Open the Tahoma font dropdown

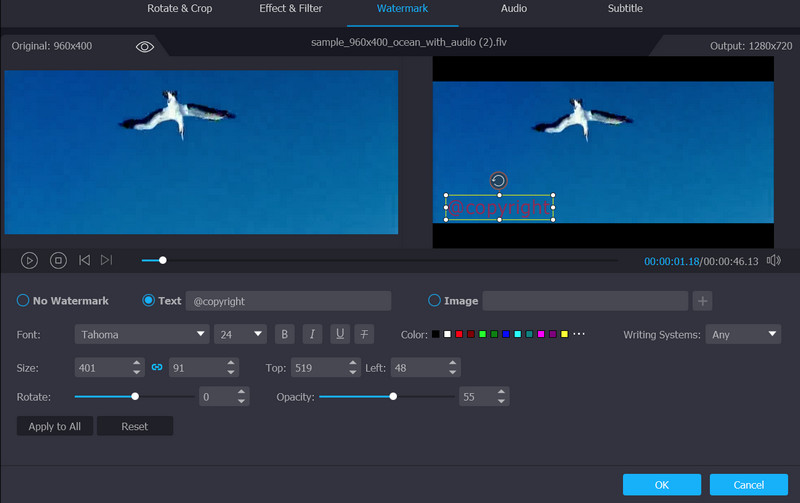coord(141,334)
